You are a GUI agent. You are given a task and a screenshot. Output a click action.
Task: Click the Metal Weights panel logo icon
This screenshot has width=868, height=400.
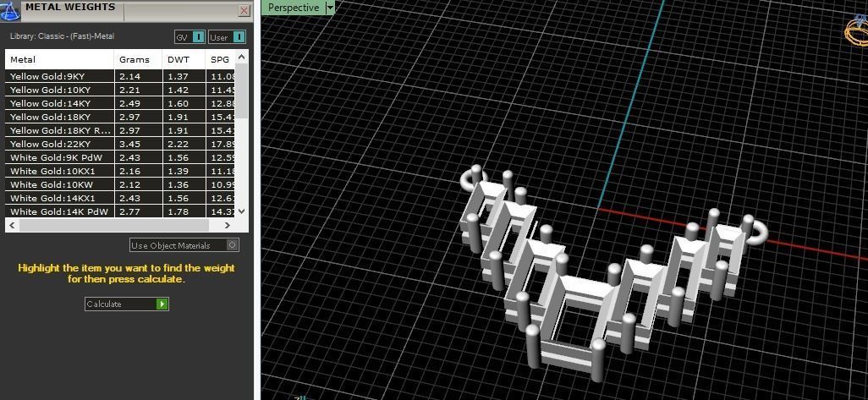point(10,10)
